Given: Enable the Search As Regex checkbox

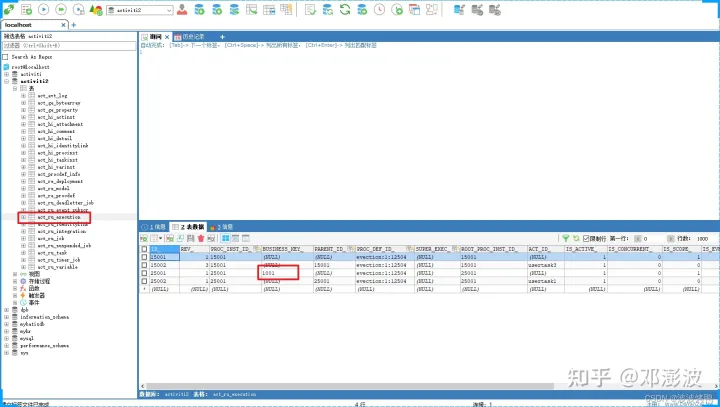Looking at the screenshot, I should click(x=7, y=56).
